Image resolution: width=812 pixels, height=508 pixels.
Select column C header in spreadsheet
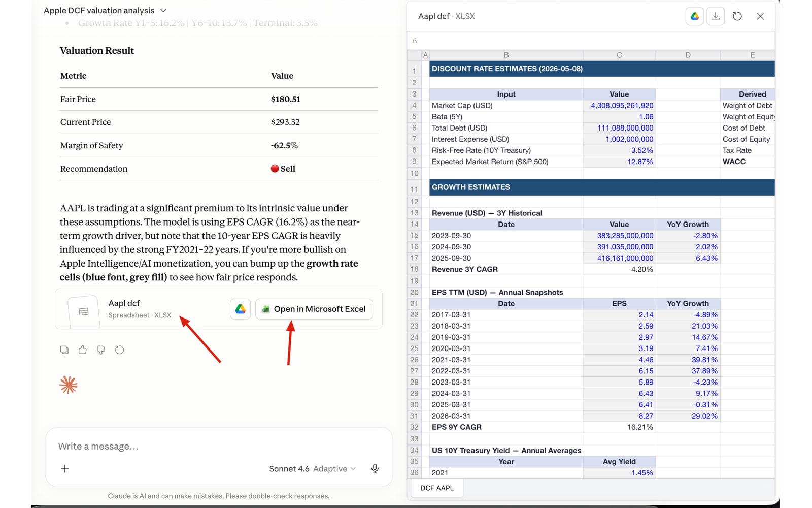[x=619, y=55]
